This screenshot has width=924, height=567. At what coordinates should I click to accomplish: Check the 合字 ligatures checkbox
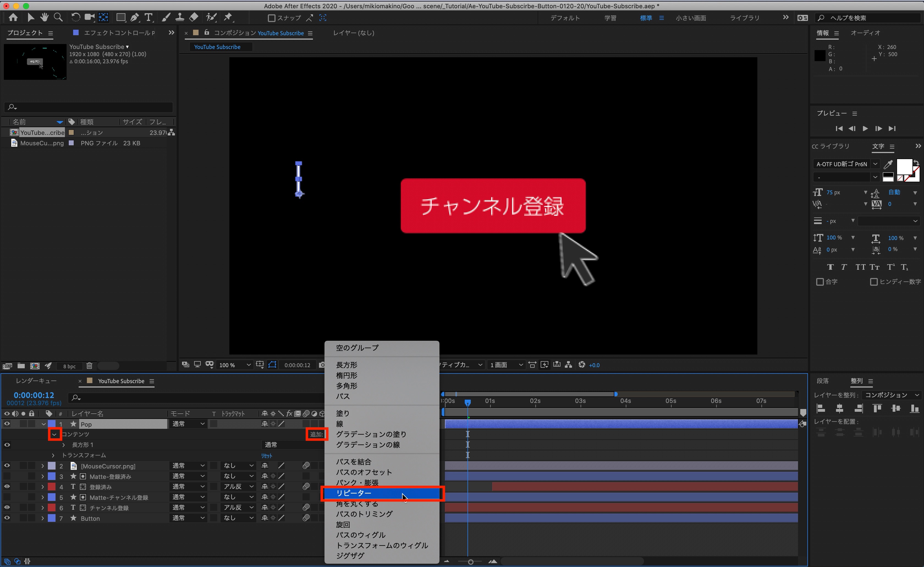coord(820,282)
